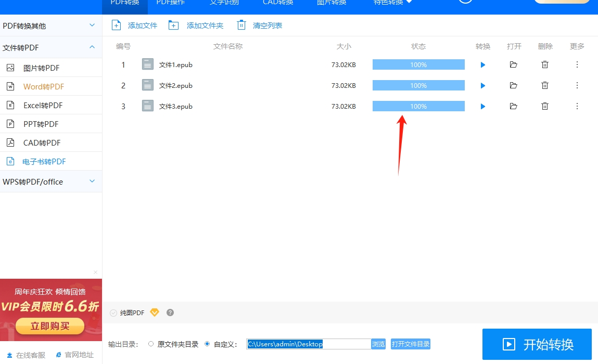Open folder for 文件2.epub
The height and width of the screenshot is (364, 598).
pyautogui.click(x=513, y=85)
